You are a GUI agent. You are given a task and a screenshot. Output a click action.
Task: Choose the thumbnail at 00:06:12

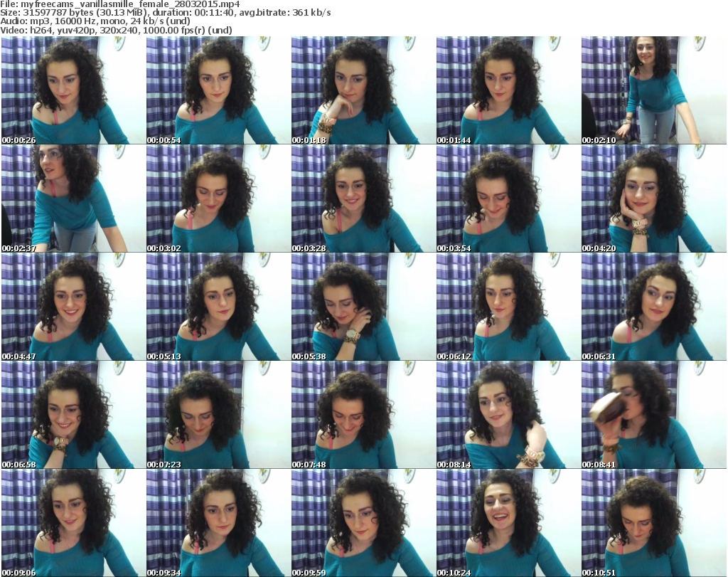tap(508, 307)
